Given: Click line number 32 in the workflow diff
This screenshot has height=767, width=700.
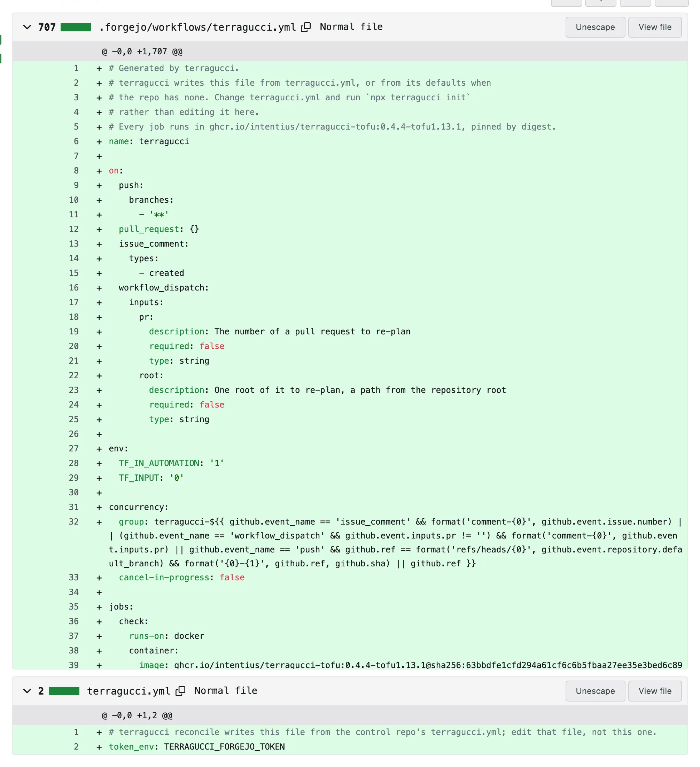Looking at the screenshot, I should pyautogui.click(x=74, y=522).
